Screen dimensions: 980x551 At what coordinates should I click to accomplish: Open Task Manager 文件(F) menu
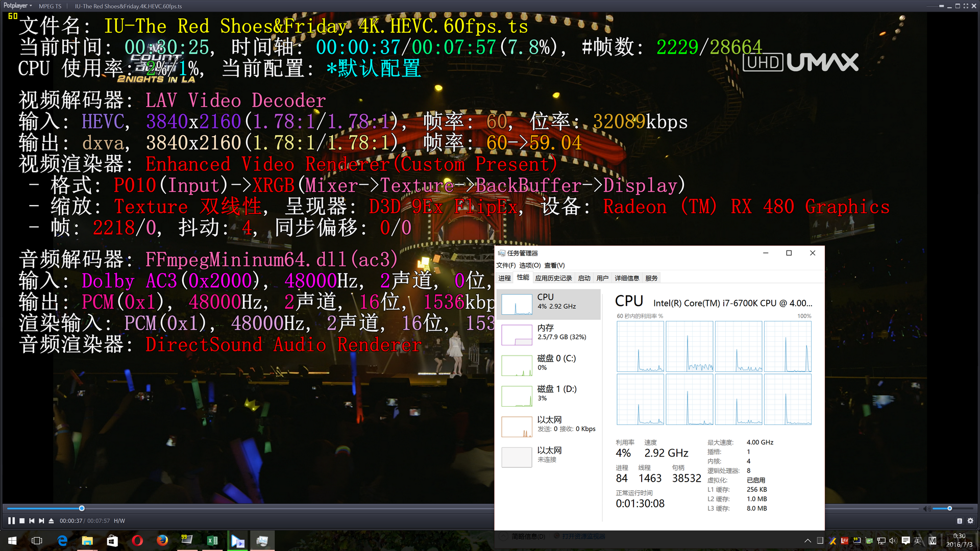click(506, 265)
